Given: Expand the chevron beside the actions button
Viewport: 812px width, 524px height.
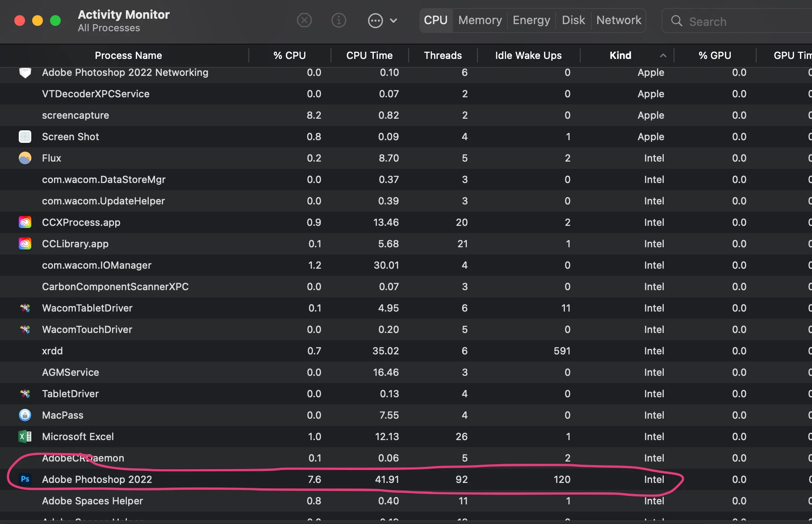Looking at the screenshot, I should [x=393, y=21].
